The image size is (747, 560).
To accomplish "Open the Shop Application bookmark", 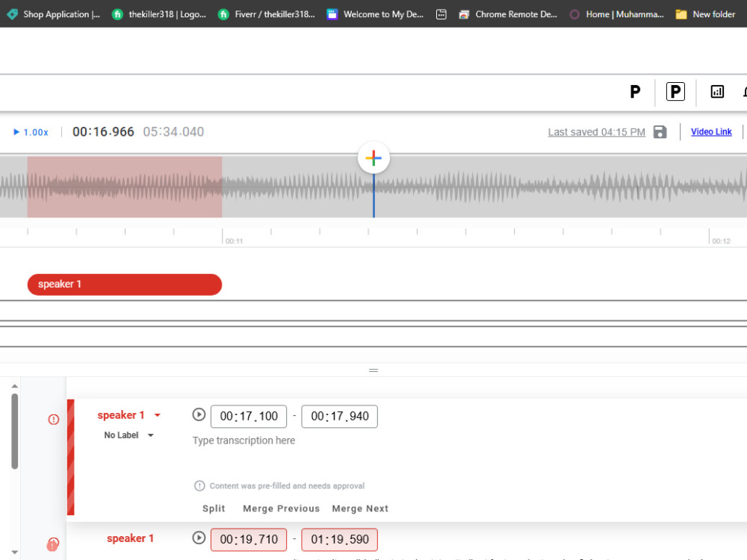I will (54, 14).
